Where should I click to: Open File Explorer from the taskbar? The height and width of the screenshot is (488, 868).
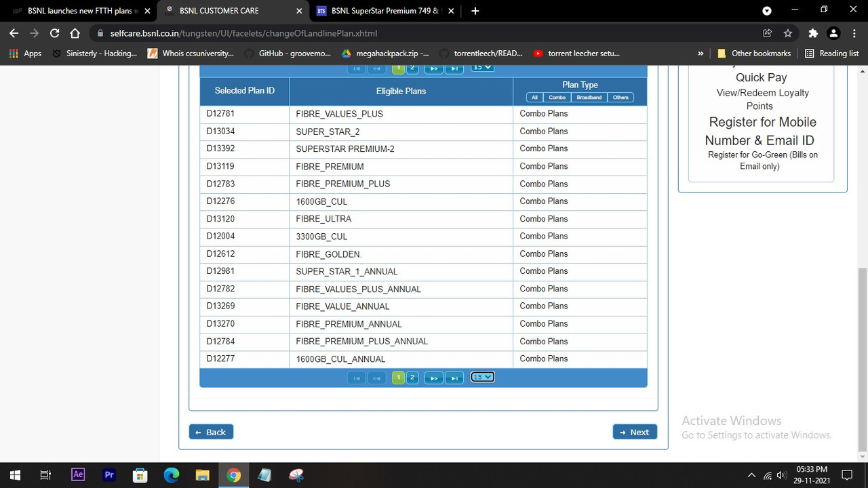pyautogui.click(x=203, y=475)
